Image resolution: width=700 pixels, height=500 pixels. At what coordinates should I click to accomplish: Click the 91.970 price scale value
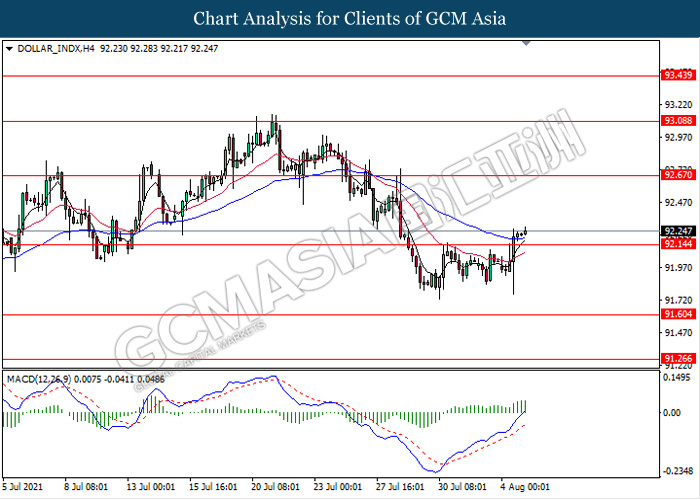coord(678,267)
